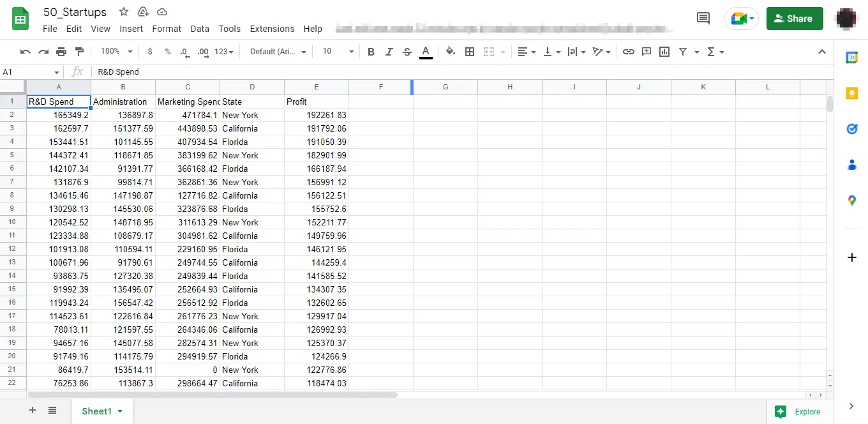Open the File menu
This screenshot has width=868, height=424.
(50, 29)
